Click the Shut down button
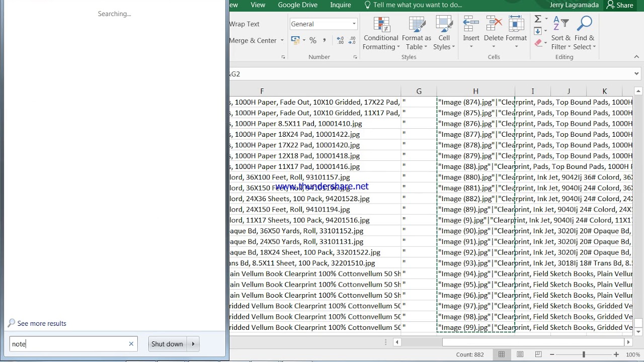Screen dimensions: 644x362 click(x=168, y=344)
